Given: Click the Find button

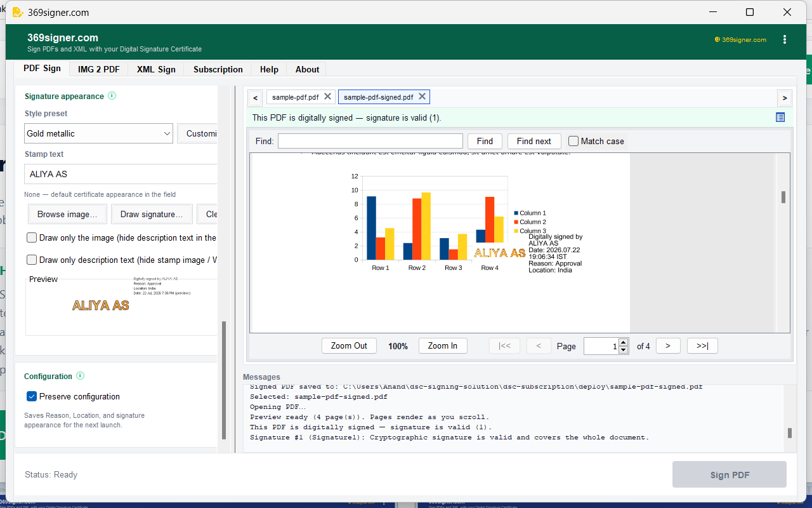Looking at the screenshot, I should (x=485, y=141).
